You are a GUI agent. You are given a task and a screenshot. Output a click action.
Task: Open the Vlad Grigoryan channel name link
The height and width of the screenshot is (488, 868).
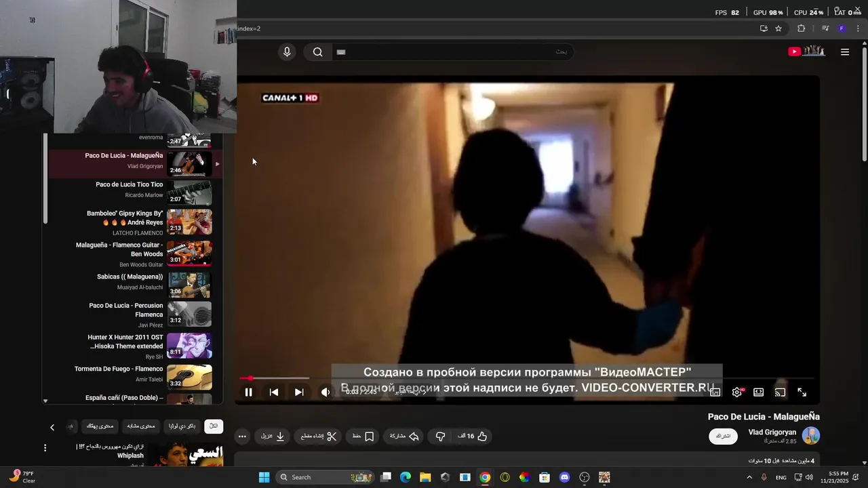(772, 432)
